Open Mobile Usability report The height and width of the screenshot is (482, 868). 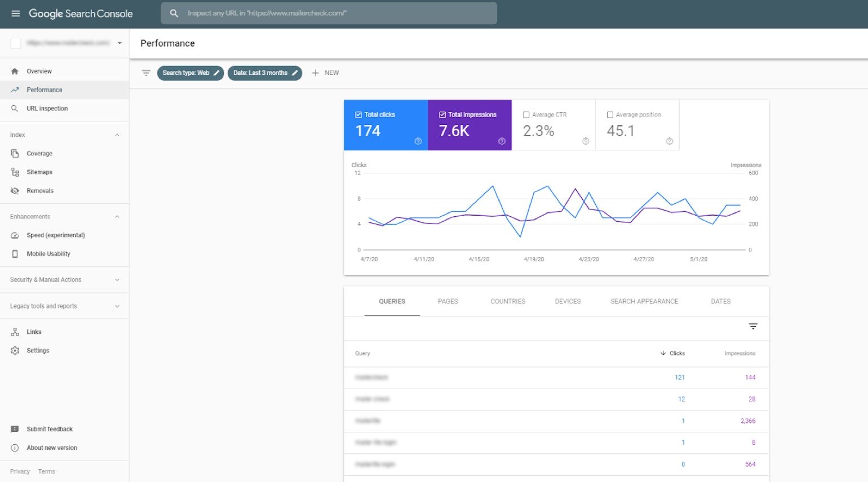(48, 254)
